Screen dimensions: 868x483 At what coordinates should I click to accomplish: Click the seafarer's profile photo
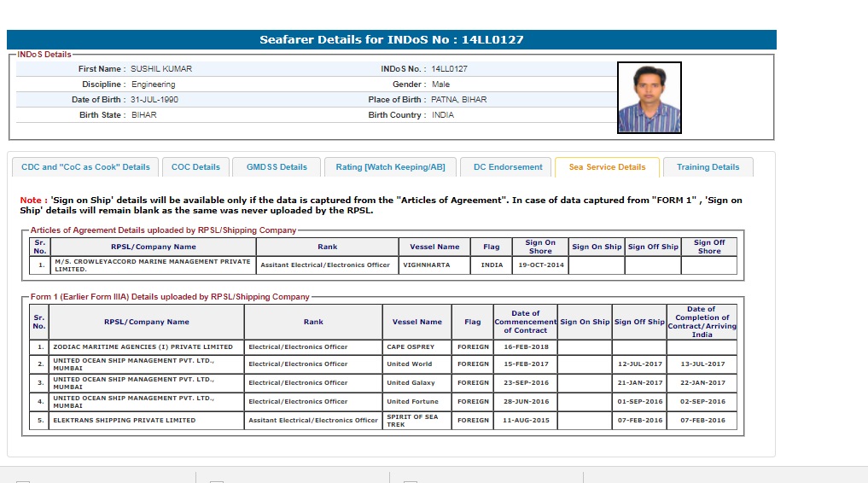tap(649, 97)
